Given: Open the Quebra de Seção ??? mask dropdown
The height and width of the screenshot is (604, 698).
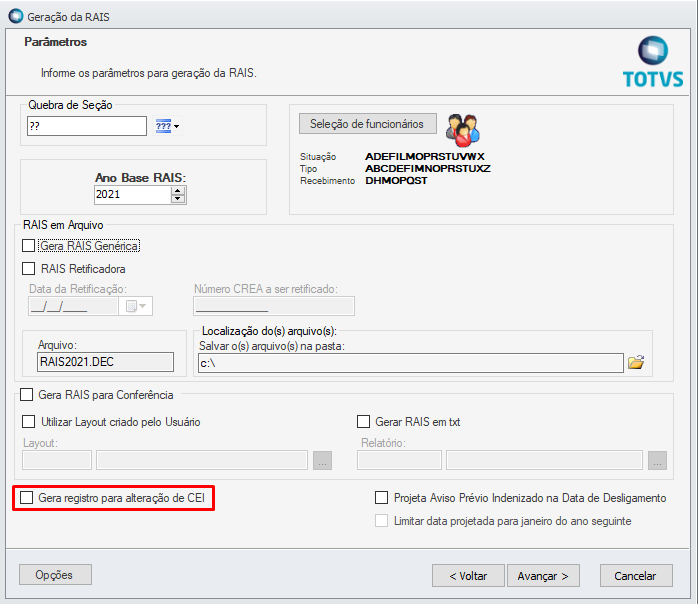Looking at the screenshot, I should pyautogui.click(x=167, y=126).
